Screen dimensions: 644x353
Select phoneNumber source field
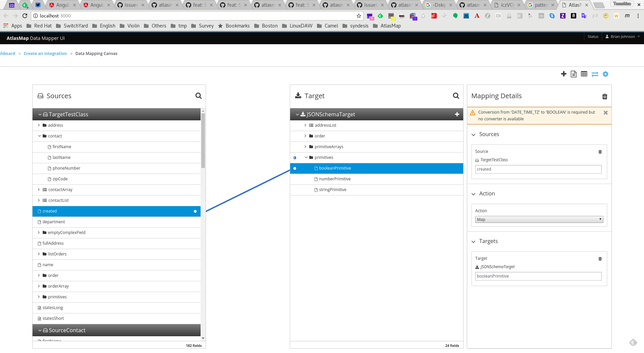tap(116, 168)
